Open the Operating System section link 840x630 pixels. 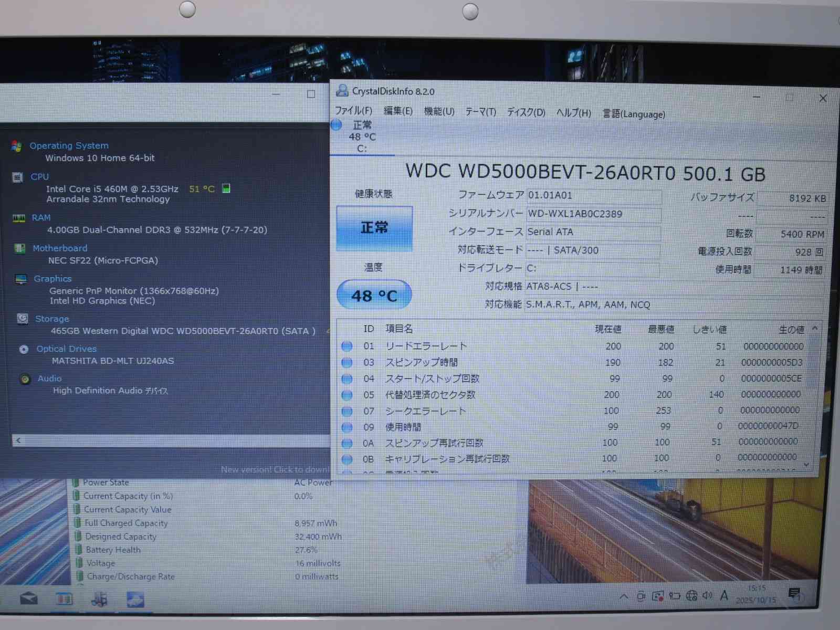[x=69, y=145]
